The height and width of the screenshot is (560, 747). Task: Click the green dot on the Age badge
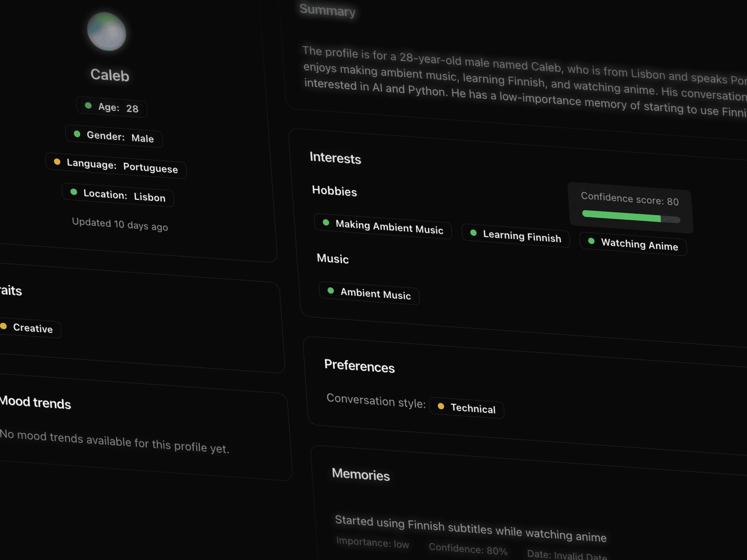coord(88,106)
